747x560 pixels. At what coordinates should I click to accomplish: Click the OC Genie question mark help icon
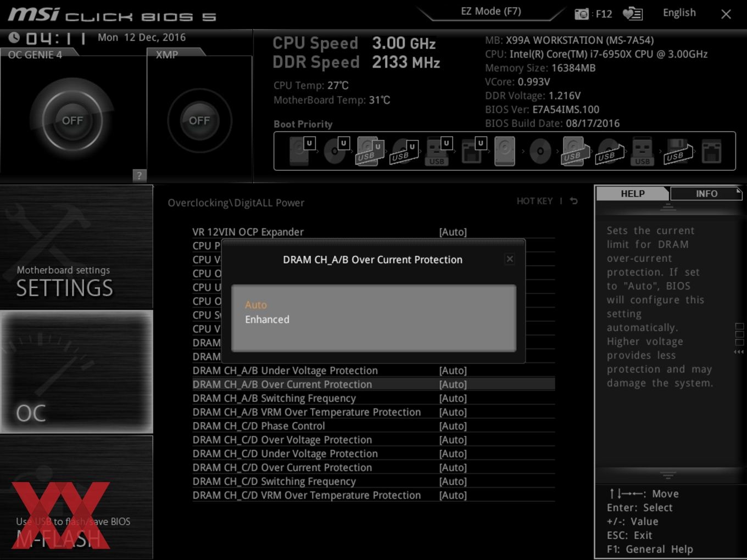coord(140,175)
